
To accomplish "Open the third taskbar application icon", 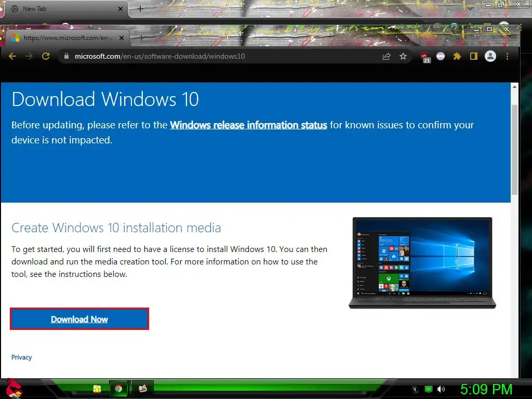I will click(x=142, y=389).
